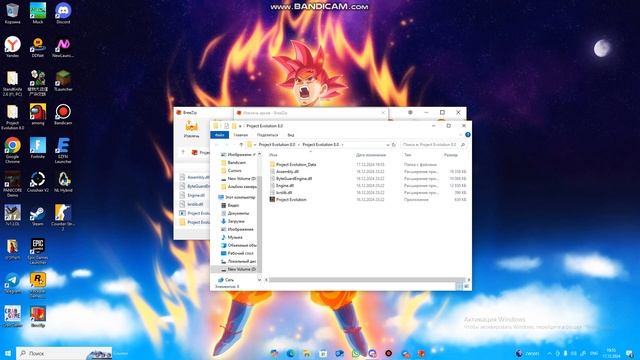Switch to large icons view in status bar
640x360 pixels.
(x=467, y=286)
